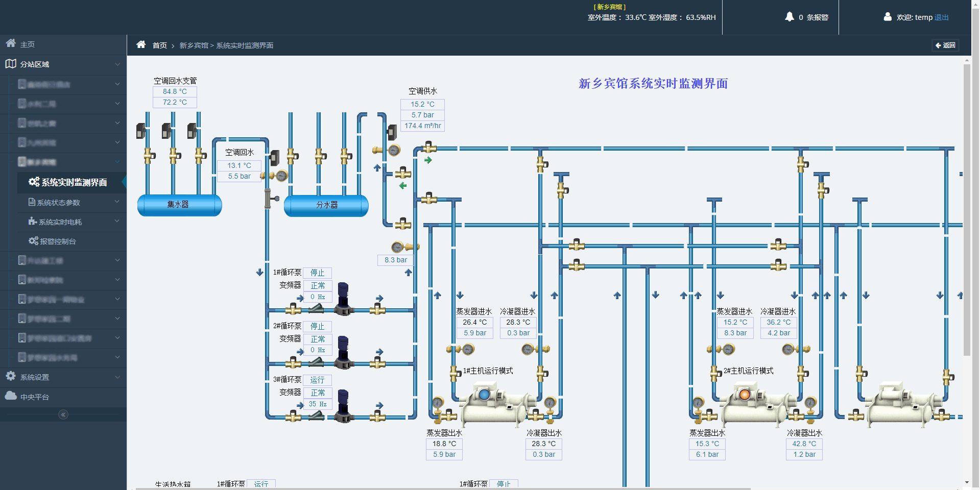Click the 84.8 °C return branch reading
This screenshot has height=490, width=980.
(175, 91)
